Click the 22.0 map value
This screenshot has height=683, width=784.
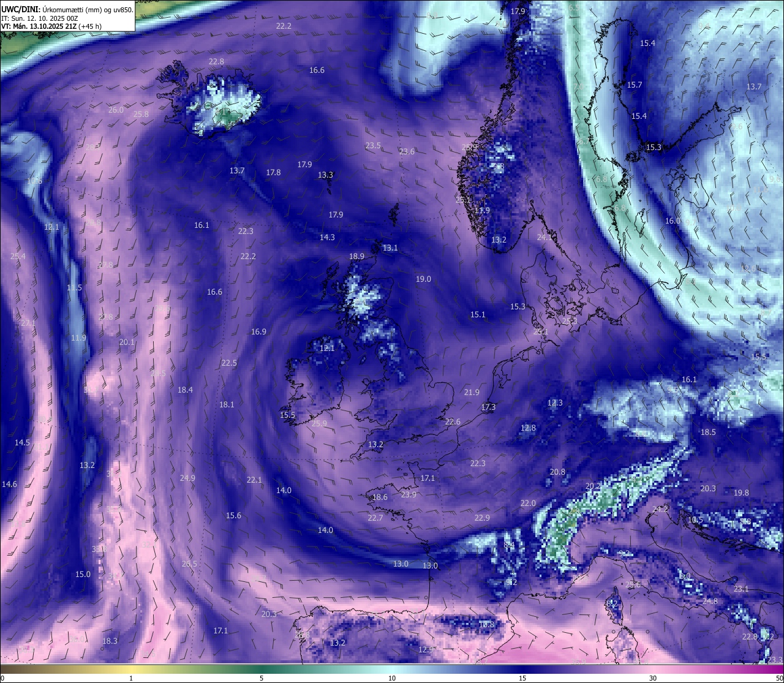pyautogui.click(x=528, y=504)
